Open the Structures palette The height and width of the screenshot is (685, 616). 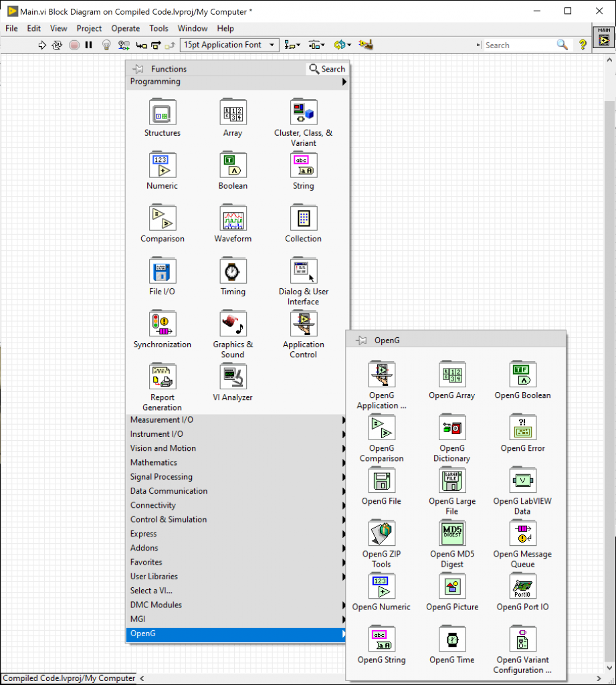pos(162,112)
